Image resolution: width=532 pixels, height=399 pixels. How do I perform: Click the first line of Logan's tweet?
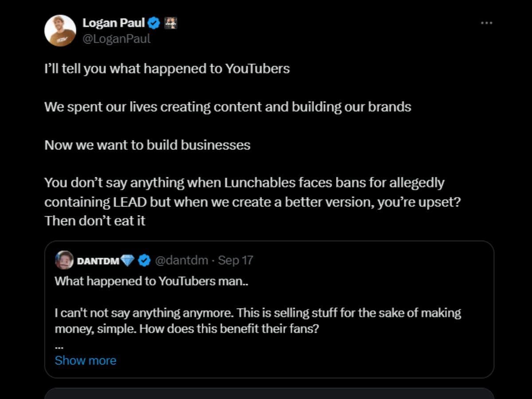click(167, 69)
